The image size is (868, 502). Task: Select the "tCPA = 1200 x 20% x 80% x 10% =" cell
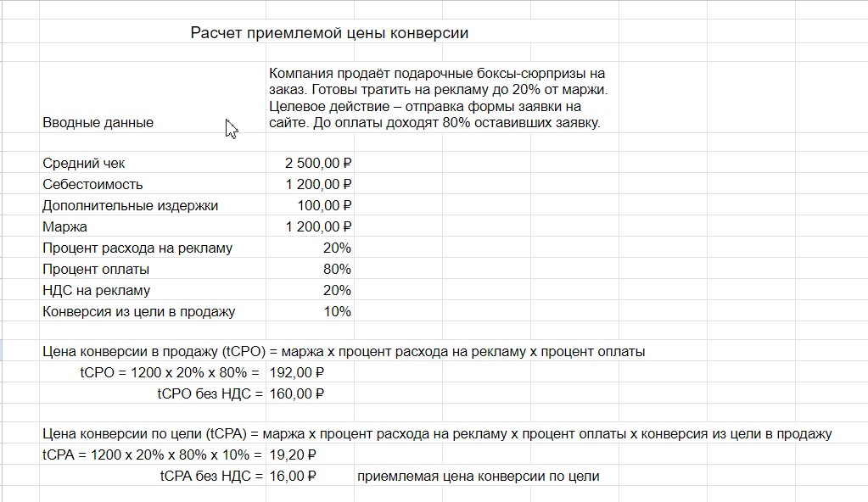[153, 455]
